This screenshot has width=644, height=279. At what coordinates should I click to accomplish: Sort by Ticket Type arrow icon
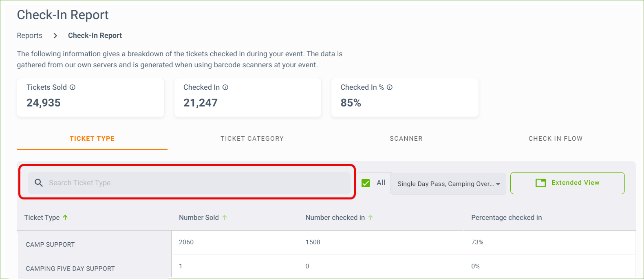65,218
